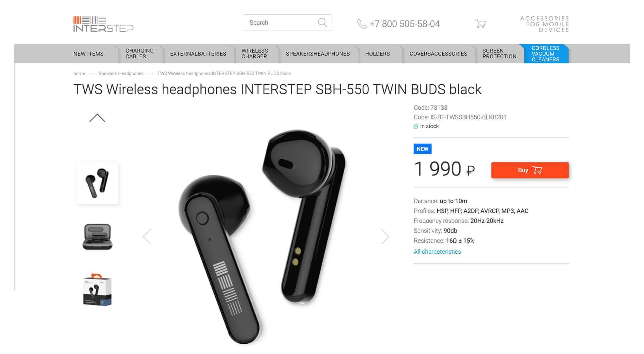Click the home breadcrumb link
The width and height of the screenshot is (644, 354).
[x=79, y=73]
